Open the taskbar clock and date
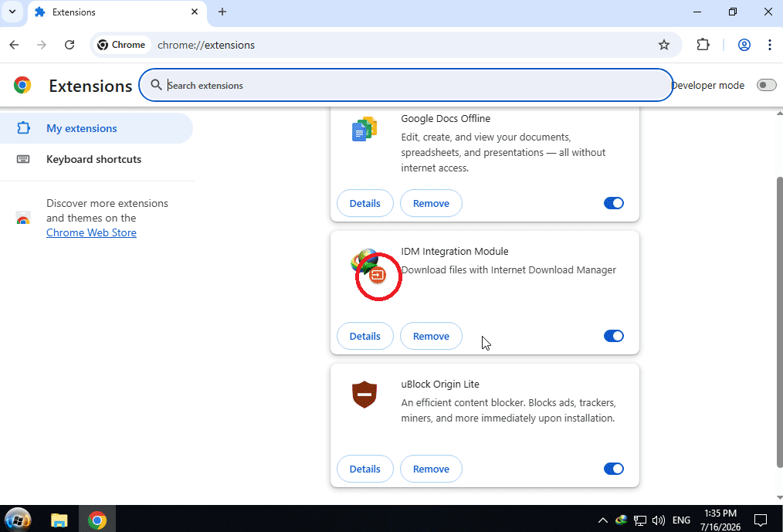The height and width of the screenshot is (532, 783). 720,520
